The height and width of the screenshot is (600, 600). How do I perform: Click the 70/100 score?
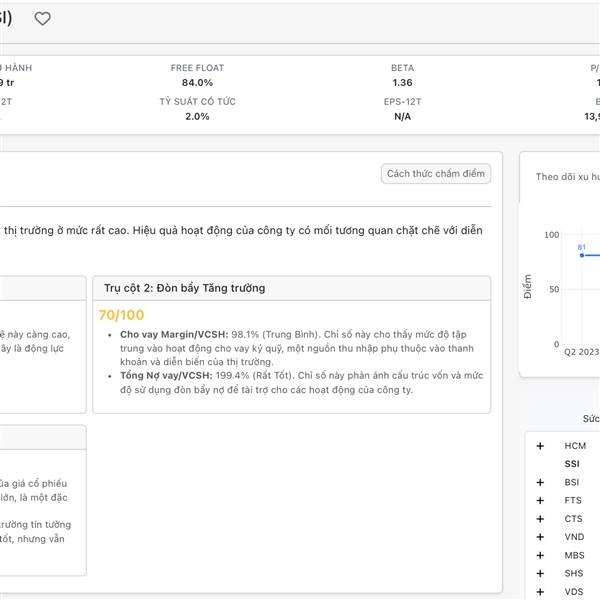[x=121, y=315]
